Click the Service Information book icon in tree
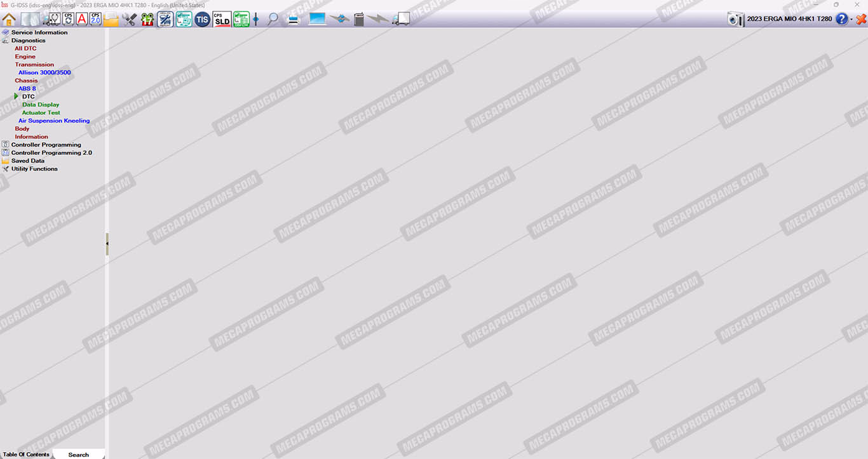The image size is (868, 459). pos(6,32)
